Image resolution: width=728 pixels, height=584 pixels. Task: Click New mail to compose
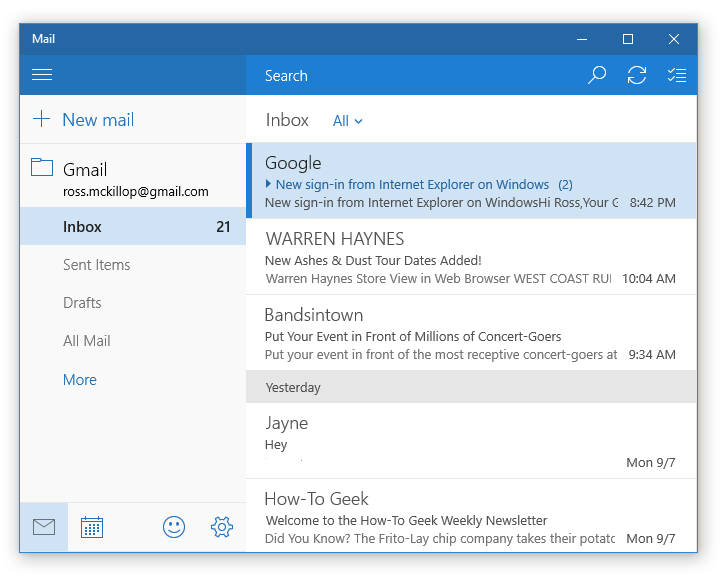coord(98,120)
